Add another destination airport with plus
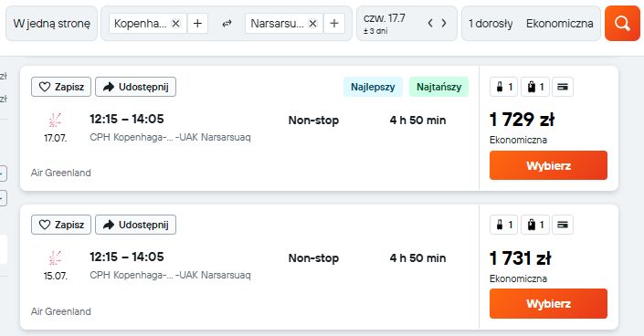 point(334,24)
